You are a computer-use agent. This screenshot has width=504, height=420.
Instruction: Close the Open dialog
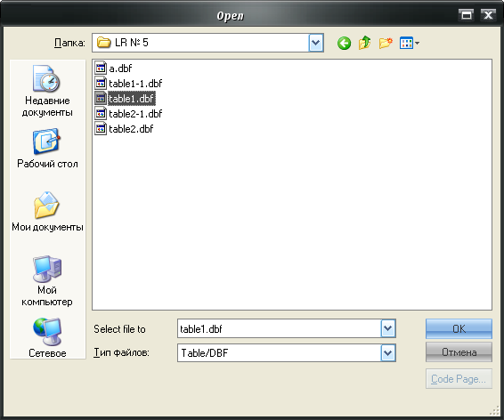tap(488, 15)
